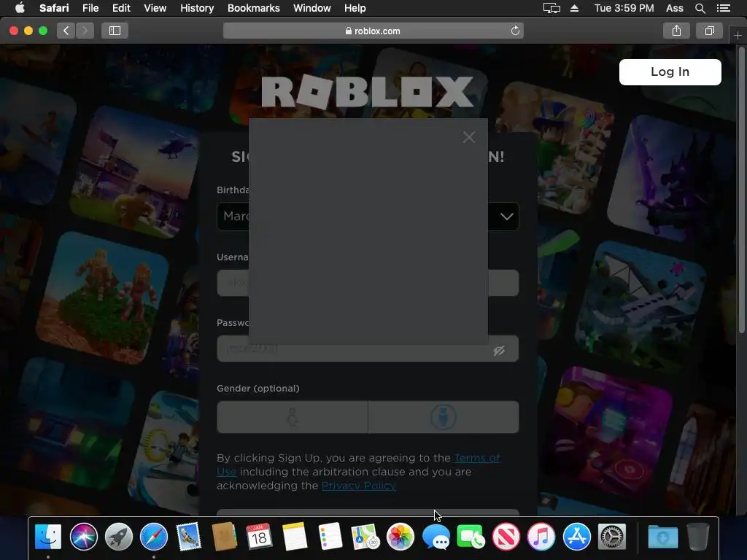
Task: Open Launchpad rocket icon
Action: point(119,537)
